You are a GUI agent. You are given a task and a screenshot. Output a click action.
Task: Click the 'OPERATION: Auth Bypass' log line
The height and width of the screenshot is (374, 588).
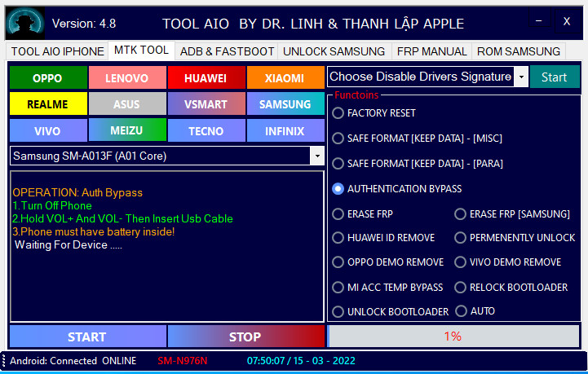click(x=77, y=192)
